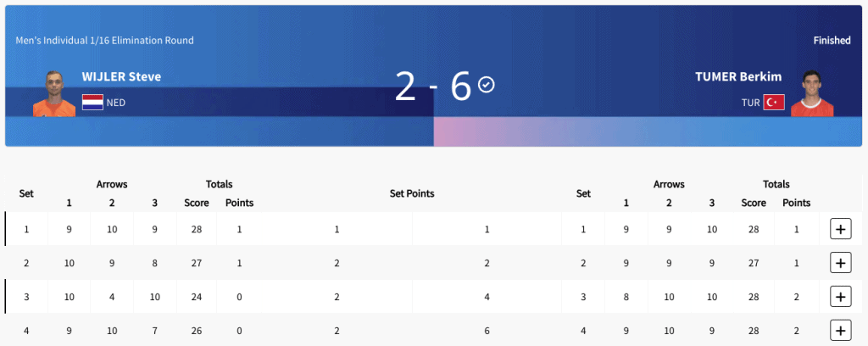868x346 pixels.
Task: Open TUMER Berkim athlete profile name
Action: (739, 77)
